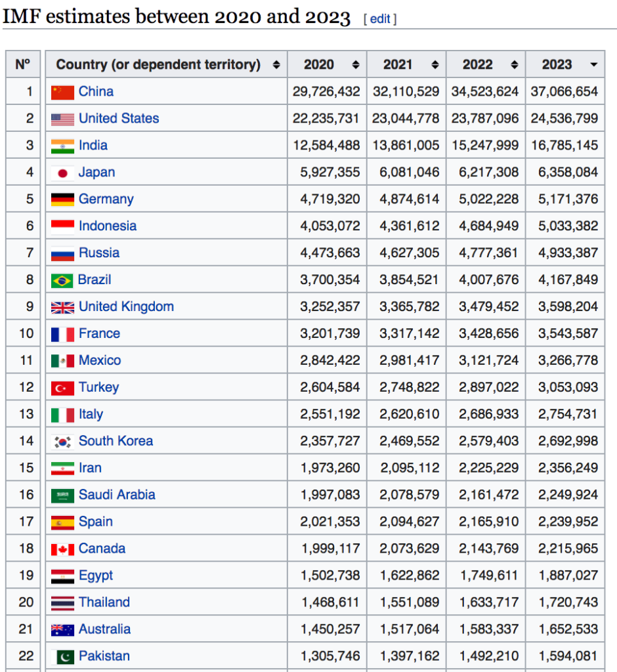Open the China article link

coord(96,91)
